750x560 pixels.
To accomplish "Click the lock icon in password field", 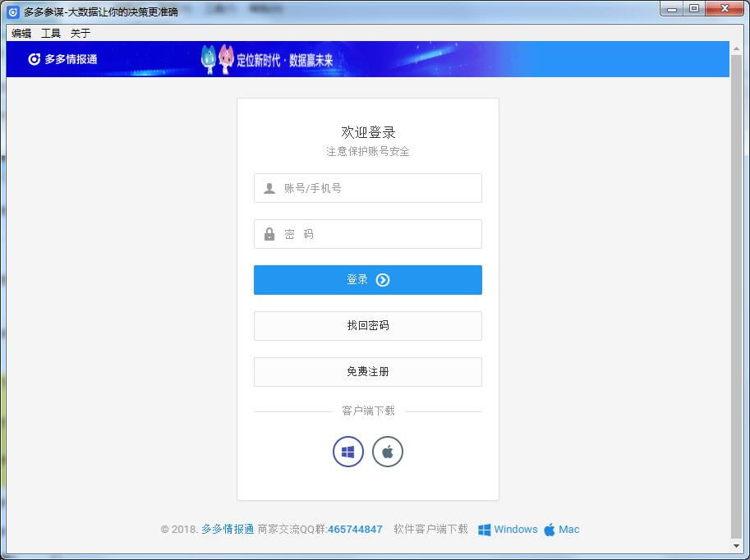I will pyautogui.click(x=268, y=233).
